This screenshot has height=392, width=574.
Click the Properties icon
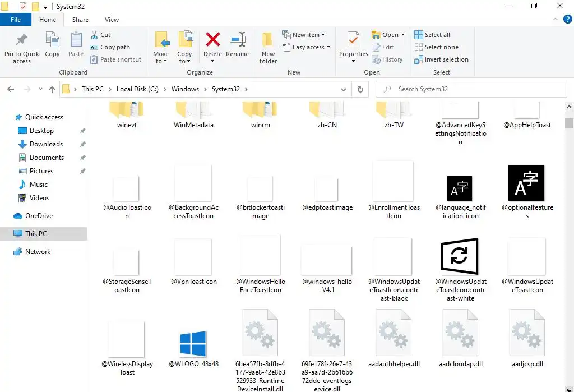coord(353,40)
